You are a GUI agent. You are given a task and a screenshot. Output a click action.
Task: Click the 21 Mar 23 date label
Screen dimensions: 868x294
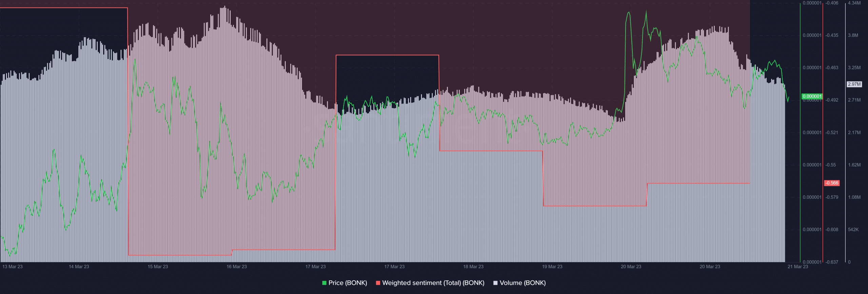point(797,267)
